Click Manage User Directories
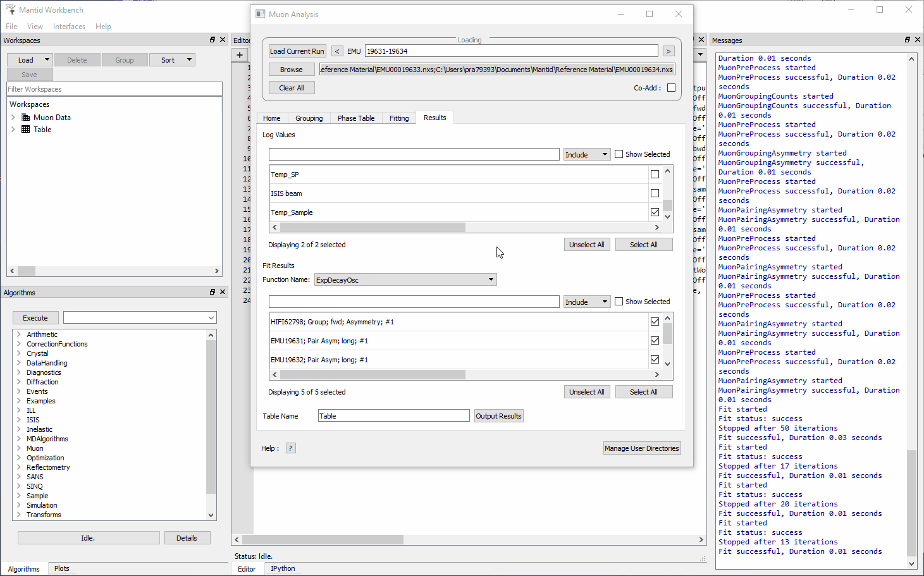Viewport: 924px width, 576px height. pos(642,448)
